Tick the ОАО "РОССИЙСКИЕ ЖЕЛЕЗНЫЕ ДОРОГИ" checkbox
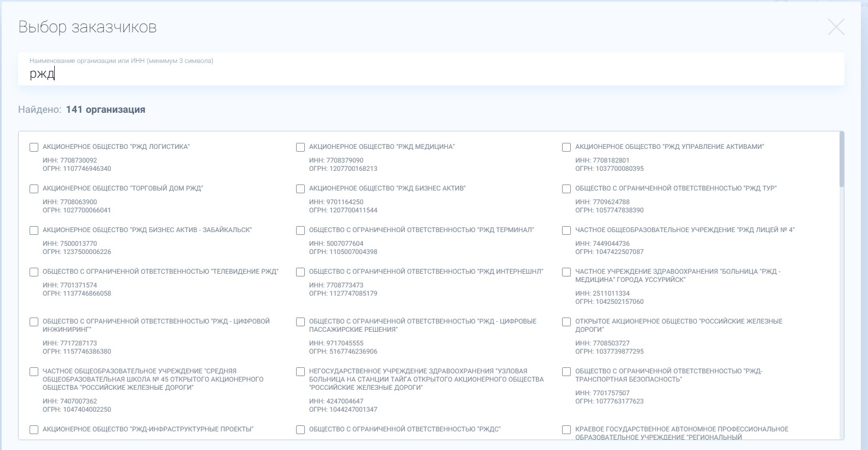The width and height of the screenshot is (868, 450). [x=566, y=322]
